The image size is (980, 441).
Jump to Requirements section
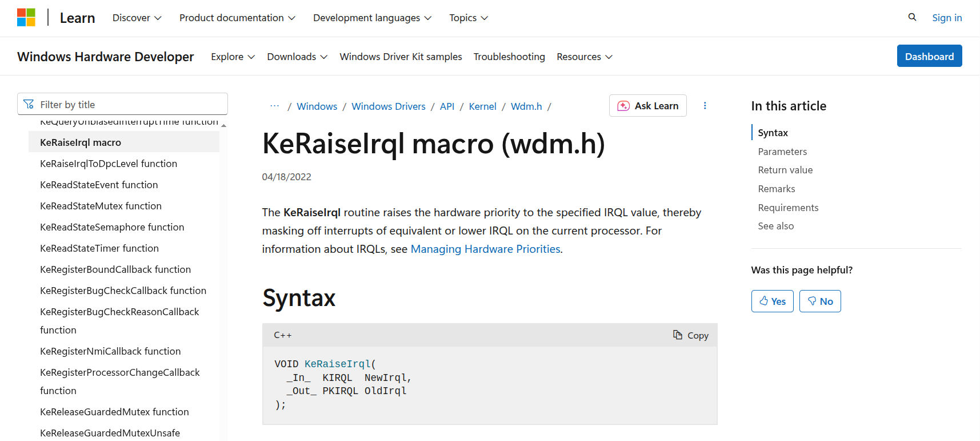(x=788, y=208)
